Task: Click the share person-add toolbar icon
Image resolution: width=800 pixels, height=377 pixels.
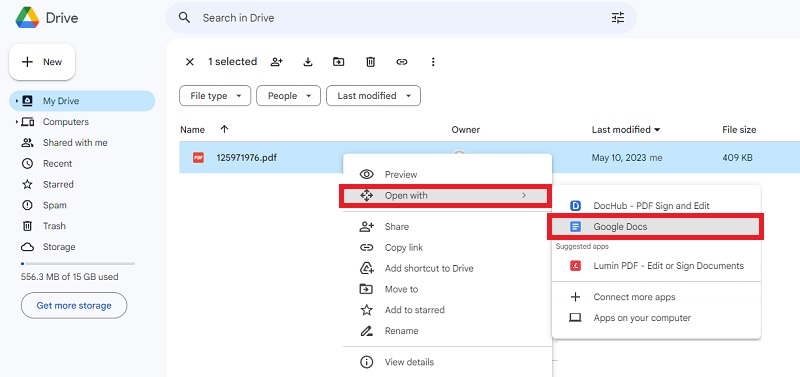Action: pos(277,62)
